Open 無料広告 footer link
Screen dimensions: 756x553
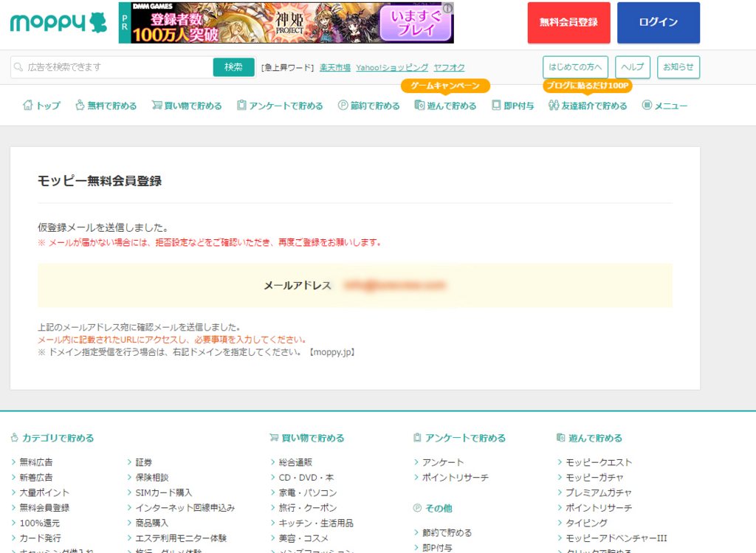[x=36, y=462]
